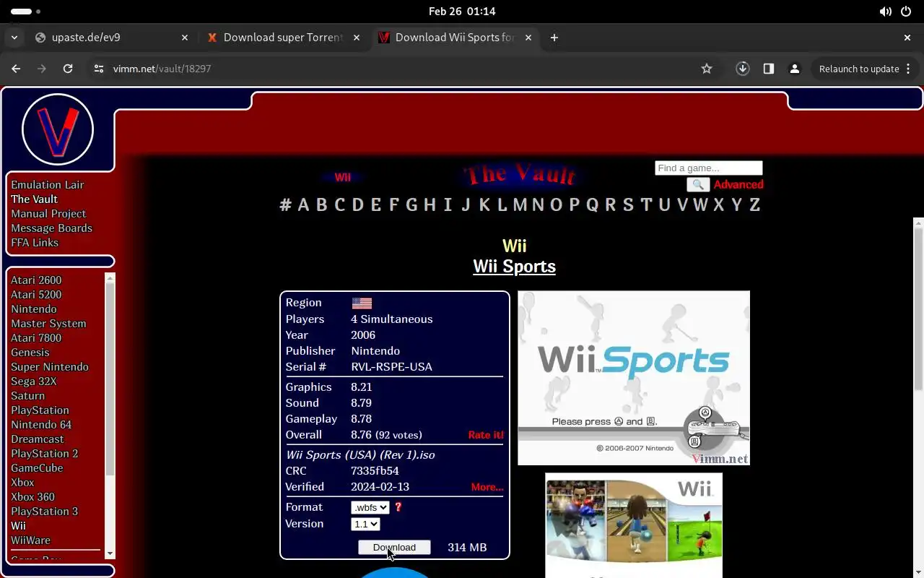
Task: Select PlayStation 2 in systems list
Action: (45, 454)
